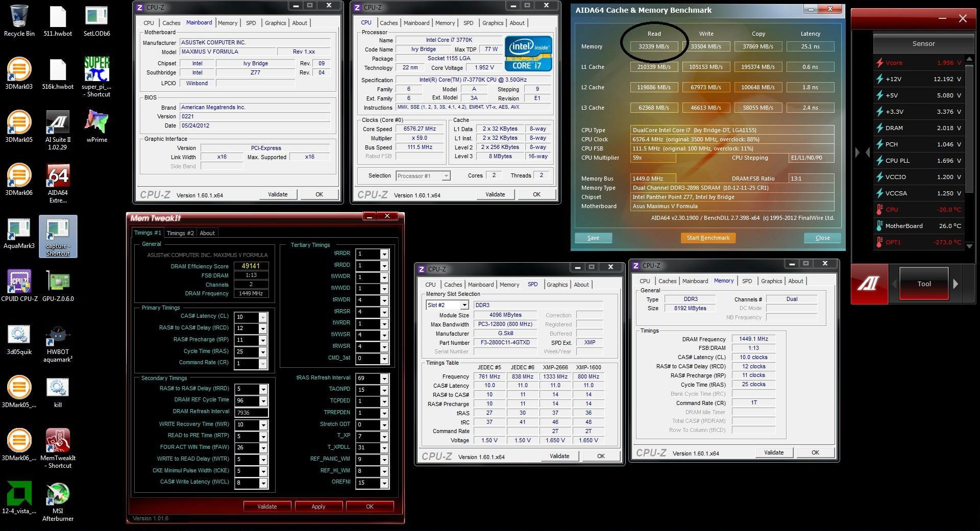Expand the DRAM REF Cycle Time dropdown
This screenshot has width=980, height=531.
pyautogui.click(x=263, y=401)
